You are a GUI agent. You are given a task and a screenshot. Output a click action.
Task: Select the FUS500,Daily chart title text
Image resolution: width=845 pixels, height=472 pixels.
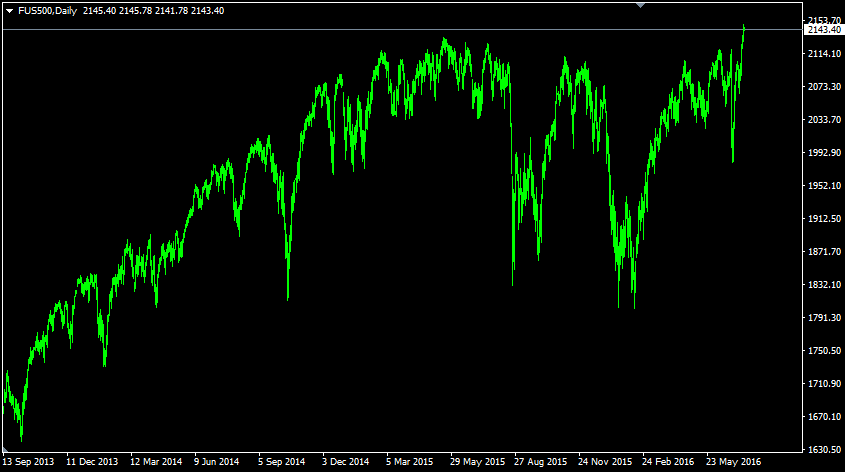coord(47,11)
